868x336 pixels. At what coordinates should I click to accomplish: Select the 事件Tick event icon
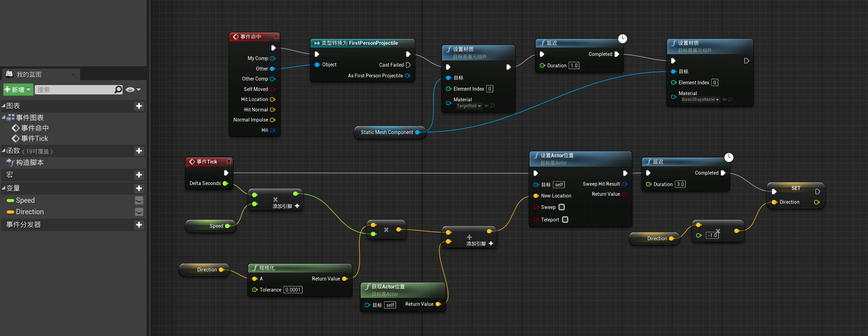click(16, 138)
